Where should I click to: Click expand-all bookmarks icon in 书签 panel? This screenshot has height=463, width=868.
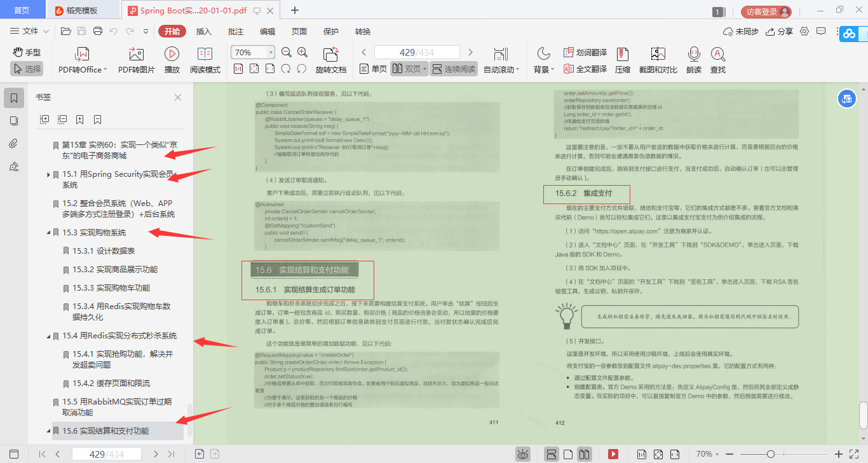point(44,119)
